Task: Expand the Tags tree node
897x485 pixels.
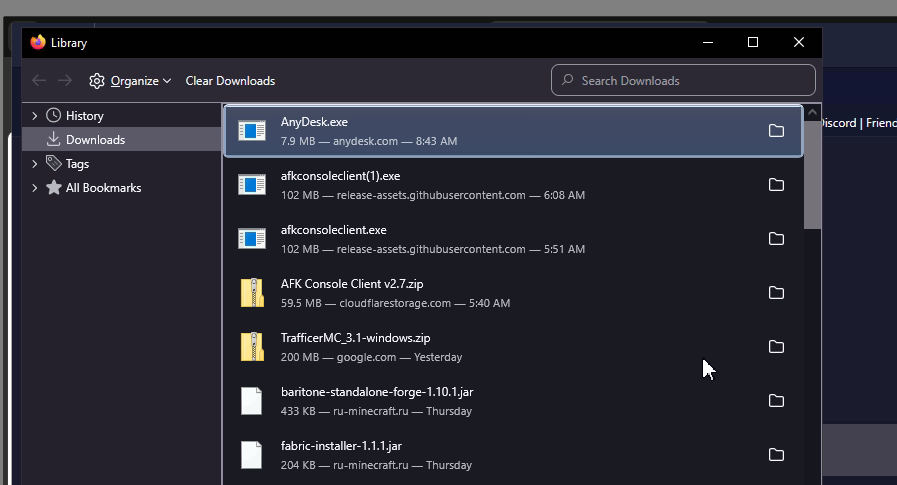Action: (x=34, y=164)
